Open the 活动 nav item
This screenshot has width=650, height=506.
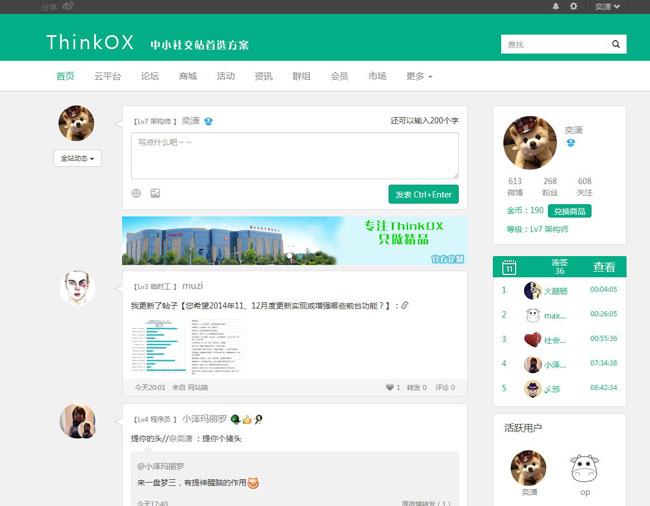tap(226, 76)
